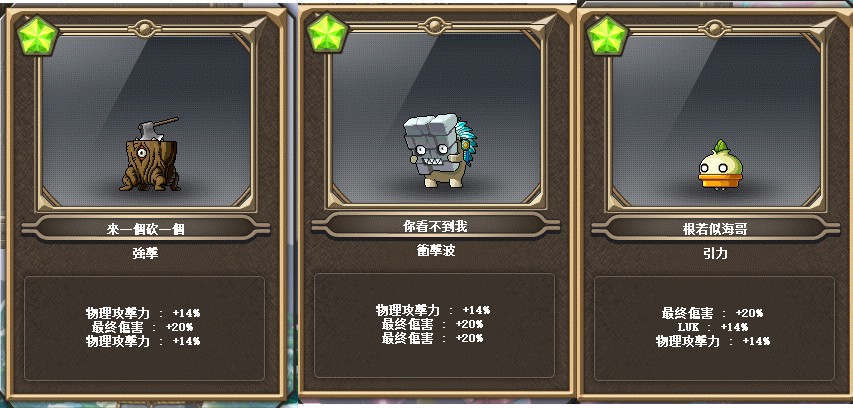Click the middle card's 物理攻擊力 +14% line
This screenshot has width=853, height=408.
[432, 310]
